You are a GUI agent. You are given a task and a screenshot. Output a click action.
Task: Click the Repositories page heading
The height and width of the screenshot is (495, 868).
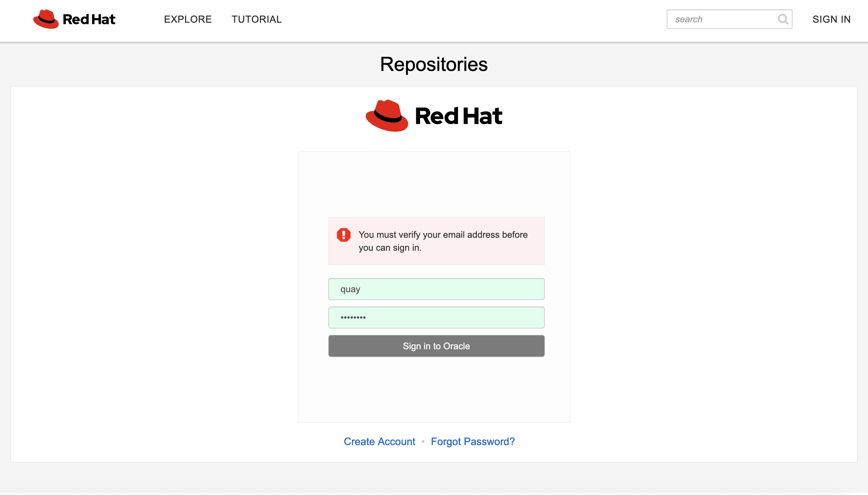(x=434, y=64)
